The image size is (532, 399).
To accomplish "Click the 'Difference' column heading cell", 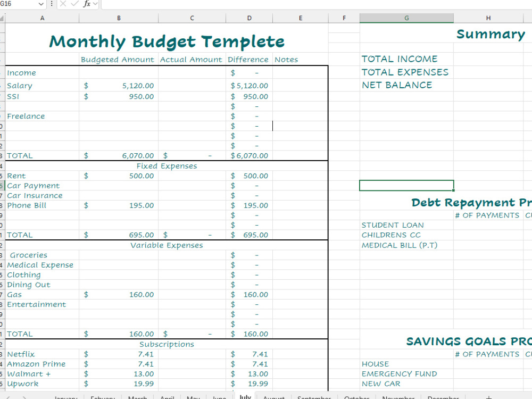I will click(250, 60).
